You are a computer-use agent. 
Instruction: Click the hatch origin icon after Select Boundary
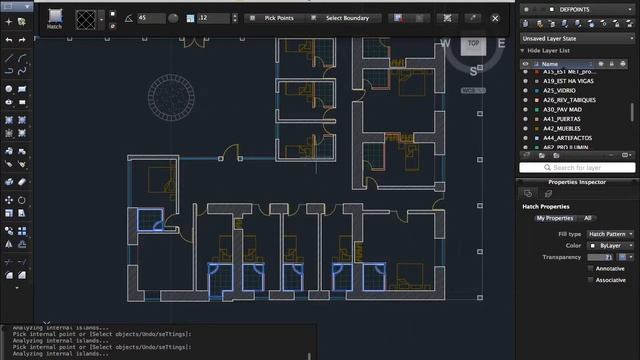(398, 18)
